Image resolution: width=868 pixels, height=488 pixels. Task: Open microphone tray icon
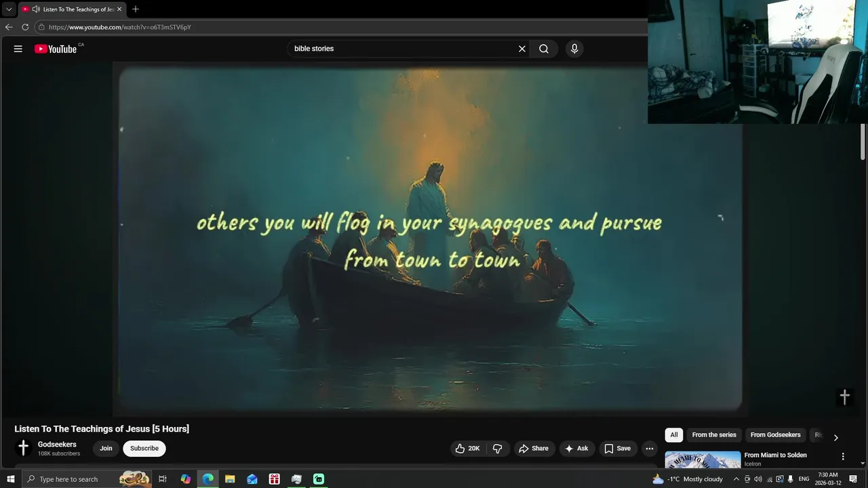click(x=791, y=479)
